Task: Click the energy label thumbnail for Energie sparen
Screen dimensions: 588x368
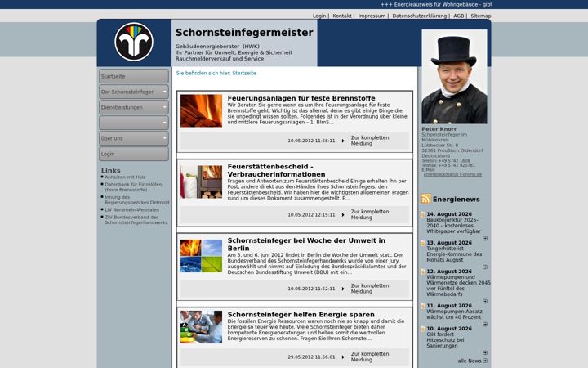Action: [x=201, y=326]
